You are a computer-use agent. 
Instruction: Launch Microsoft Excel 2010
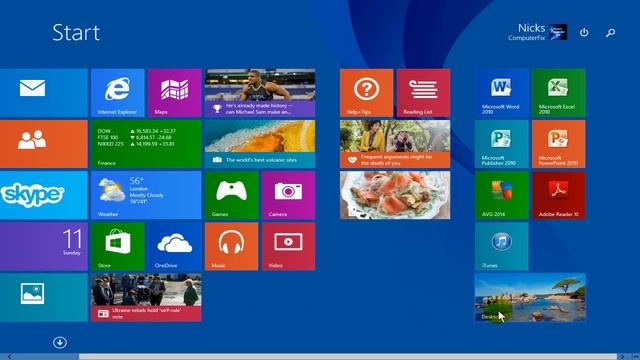pyautogui.click(x=559, y=93)
